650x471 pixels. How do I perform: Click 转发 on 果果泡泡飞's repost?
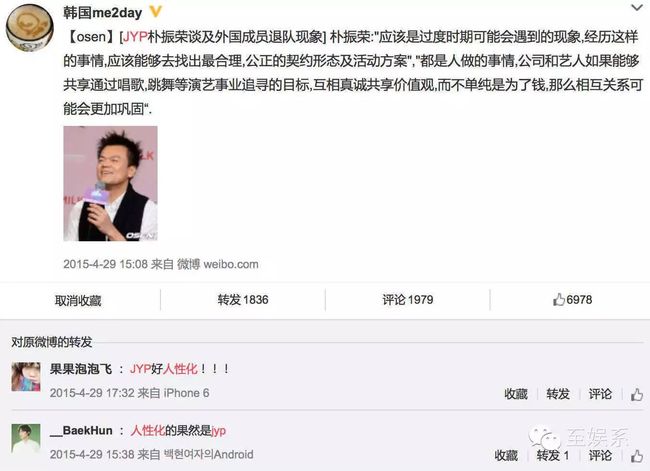(558, 393)
